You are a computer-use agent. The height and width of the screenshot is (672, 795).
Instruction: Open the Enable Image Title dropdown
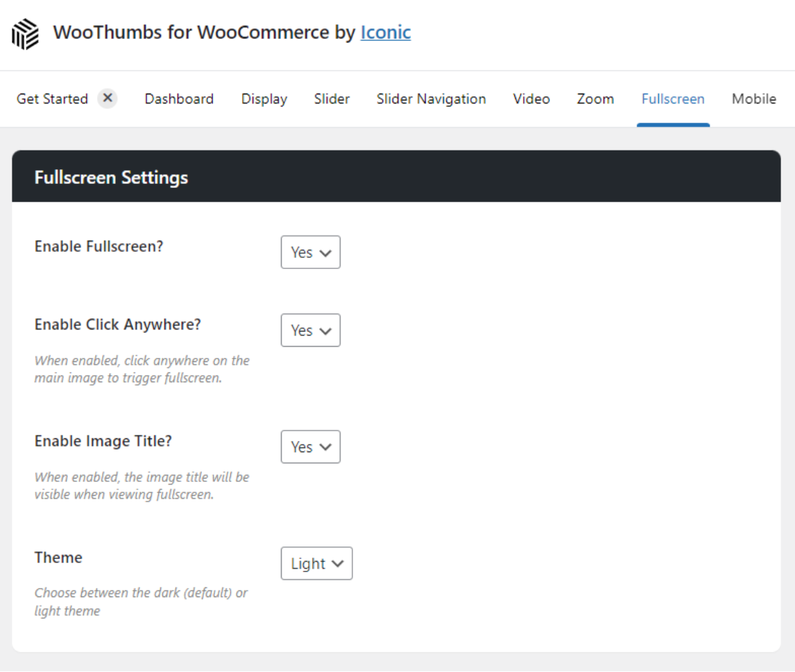(x=310, y=447)
